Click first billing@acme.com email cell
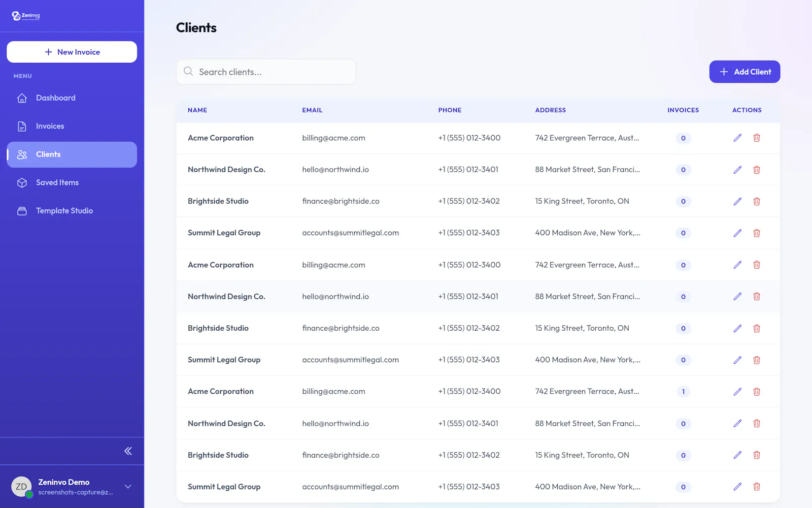Screen dimensions: 812x508 [x=333, y=138]
